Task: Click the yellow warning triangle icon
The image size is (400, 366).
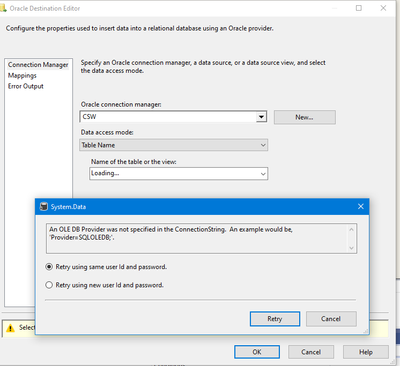Action: click(10, 328)
